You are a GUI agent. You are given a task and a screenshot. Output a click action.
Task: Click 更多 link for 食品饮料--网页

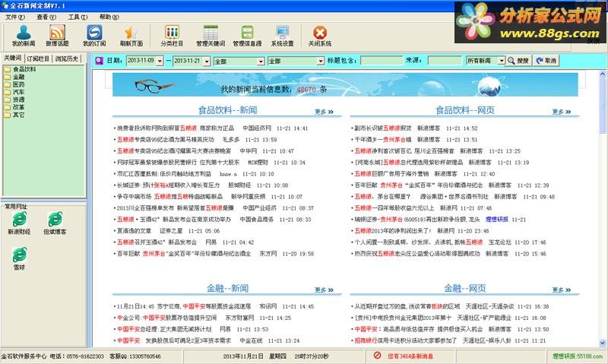562,112
